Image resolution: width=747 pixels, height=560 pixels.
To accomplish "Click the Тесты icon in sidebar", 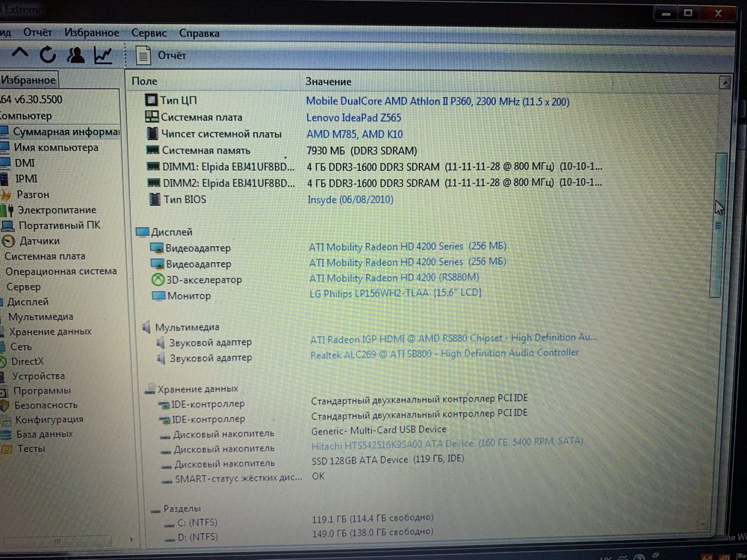I will point(7,449).
